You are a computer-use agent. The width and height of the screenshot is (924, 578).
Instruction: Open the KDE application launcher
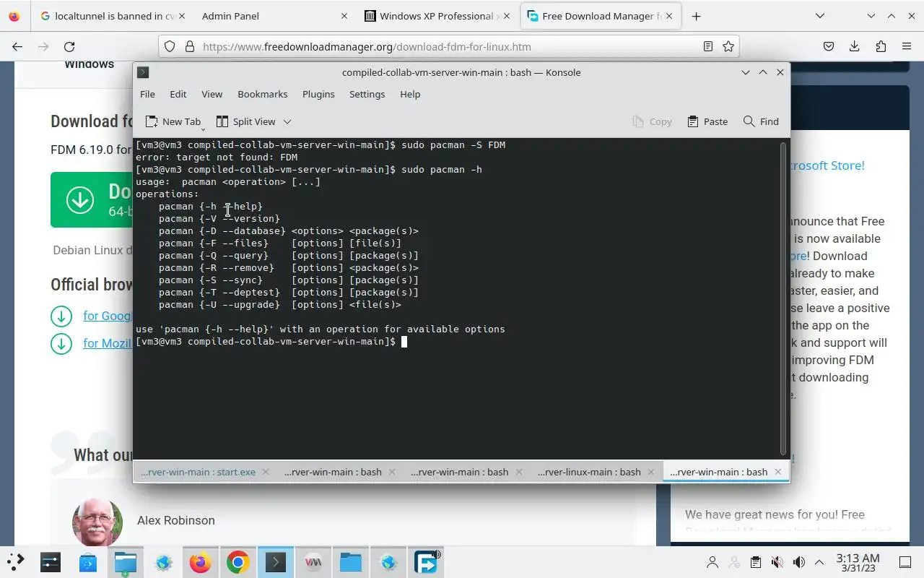pyautogui.click(x=15, y=562)
